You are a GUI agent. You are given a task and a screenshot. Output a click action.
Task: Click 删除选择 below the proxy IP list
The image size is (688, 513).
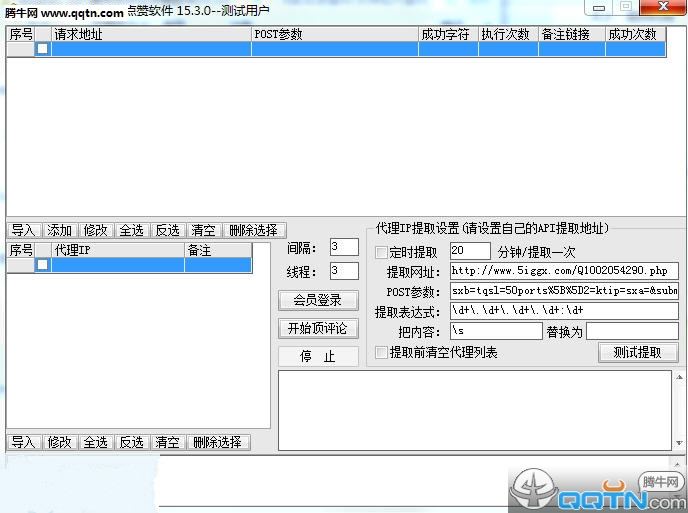218,442
